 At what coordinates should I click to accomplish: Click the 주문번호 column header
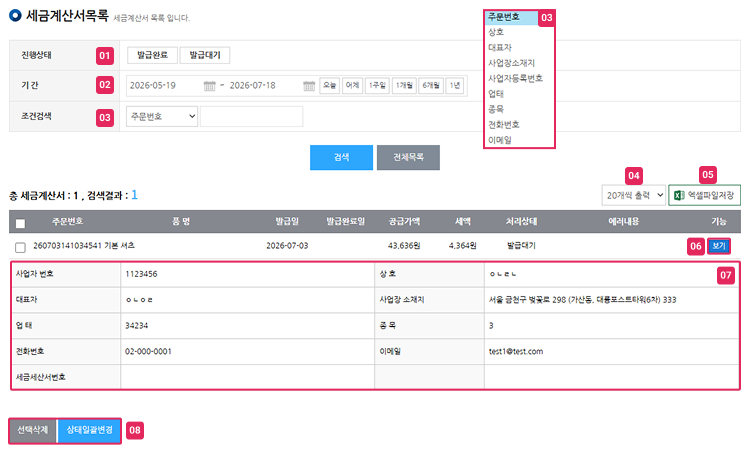click(67, 221)
